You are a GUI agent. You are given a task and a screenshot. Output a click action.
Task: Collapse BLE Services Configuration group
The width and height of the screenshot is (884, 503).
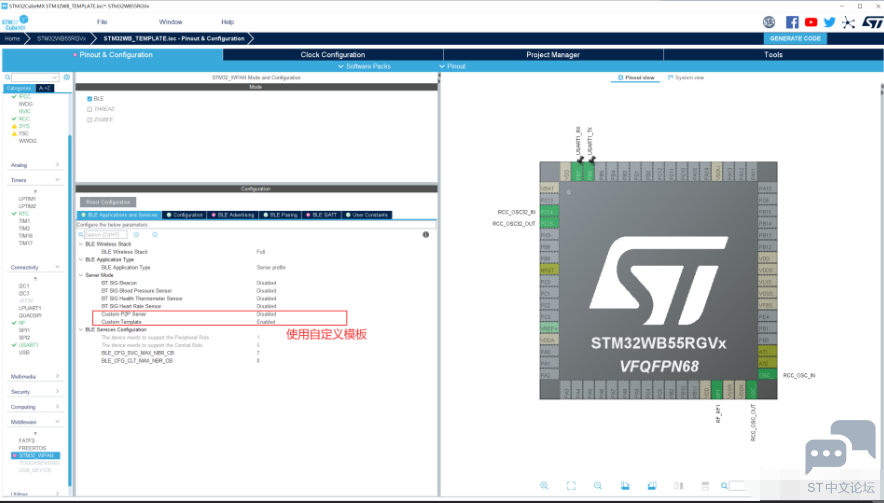81,329
